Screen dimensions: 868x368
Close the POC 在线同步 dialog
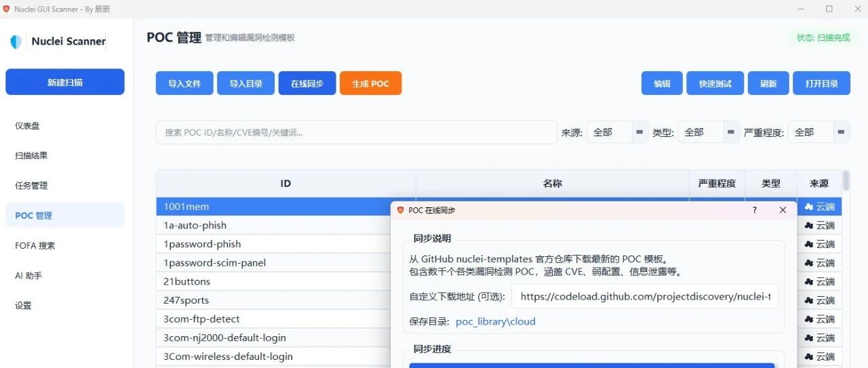(x=783, y=210)
